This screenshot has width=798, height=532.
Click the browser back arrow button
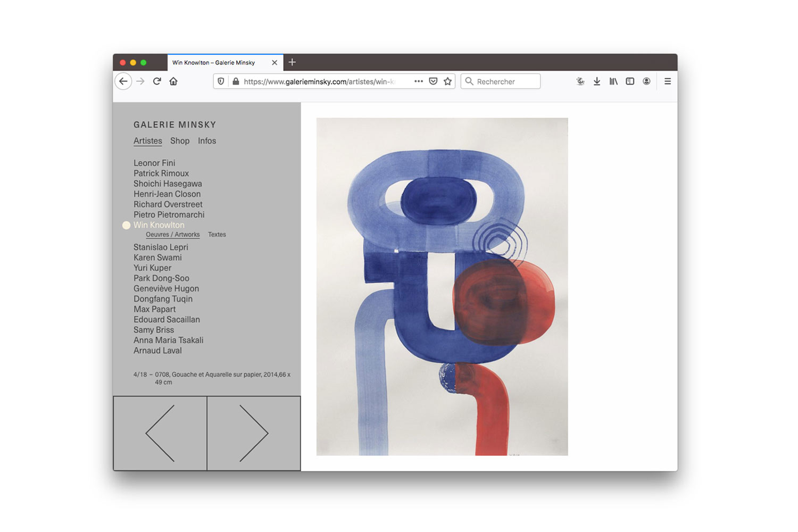pyautogui.click(x=123, y=81)
